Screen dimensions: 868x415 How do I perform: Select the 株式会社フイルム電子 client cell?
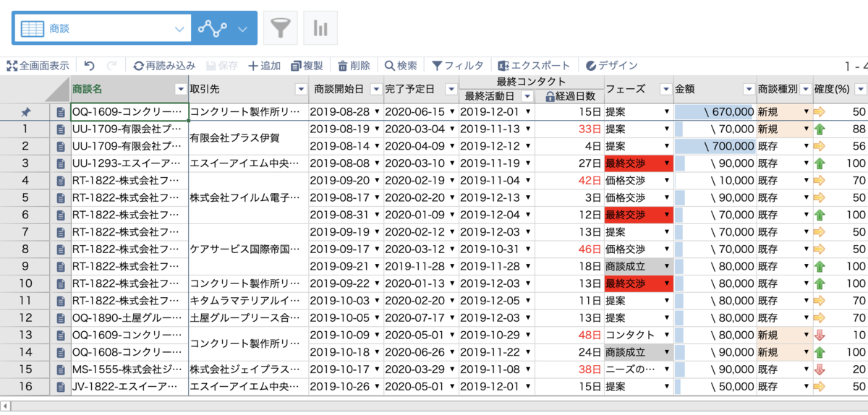point(249,197)
